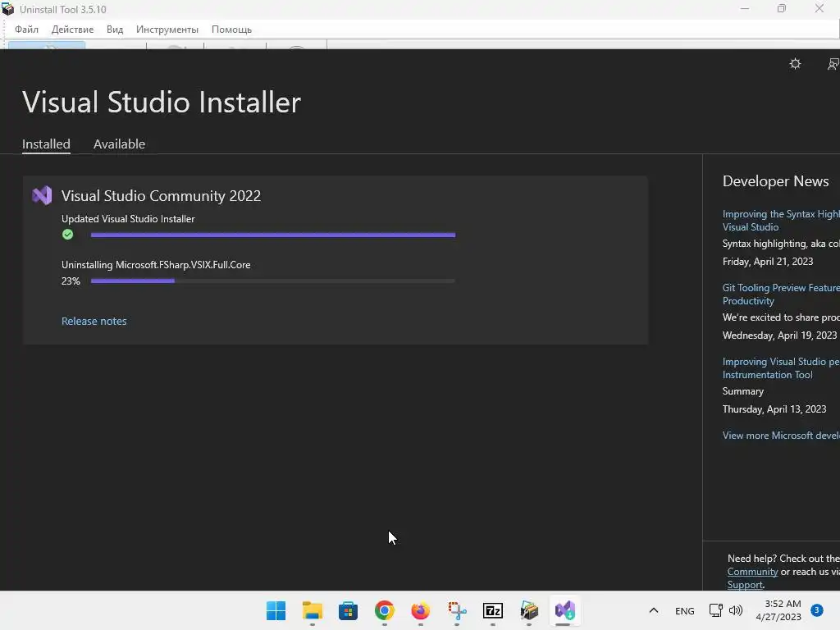Click View more Microsoft developer news link

[781, 436]
